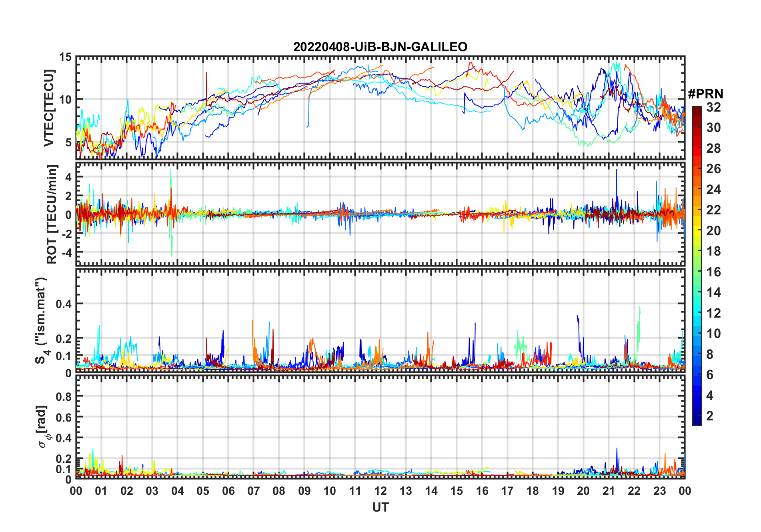
Task: Click UT axis hour label 16
Action: [x=482, y=491]
